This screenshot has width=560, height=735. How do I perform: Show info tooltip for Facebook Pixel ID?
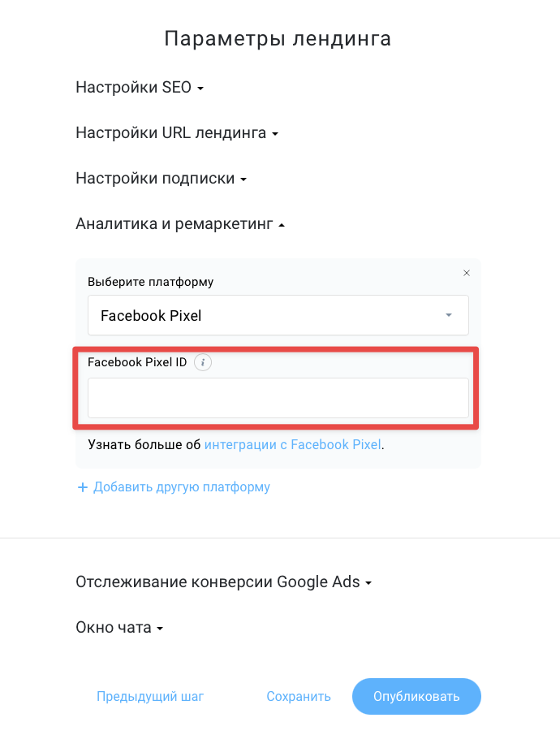click(203, 362)
